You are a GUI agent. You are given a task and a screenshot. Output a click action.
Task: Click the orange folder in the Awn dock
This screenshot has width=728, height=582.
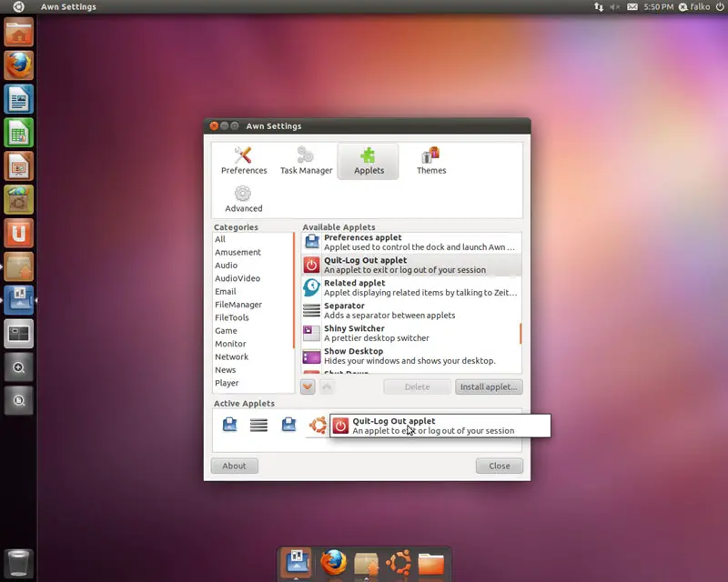click(430, 564)
